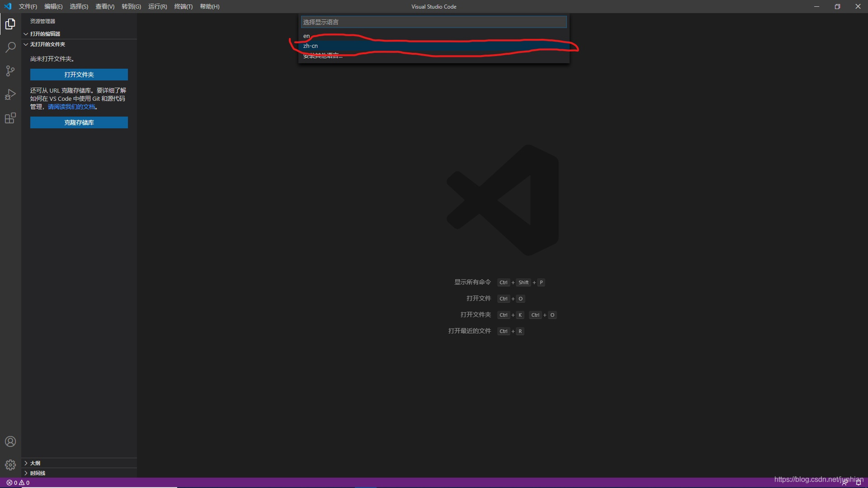Minimize the Visual Studio Code window
Viewport: 868px width, 488px height.
pyautogui.click(x=816, y=6)
